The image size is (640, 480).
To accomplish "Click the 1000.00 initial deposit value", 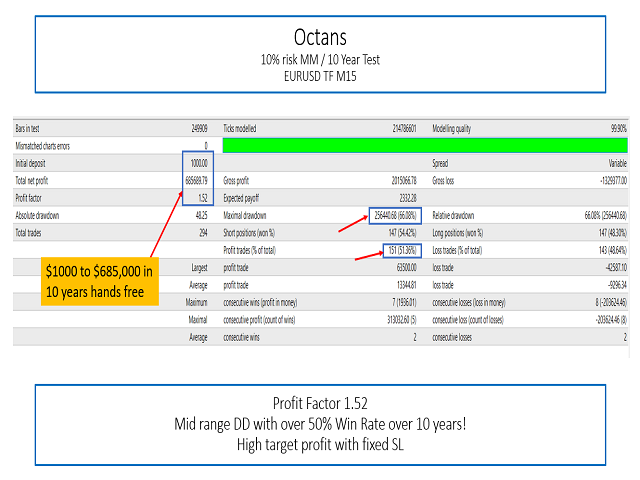I will click(199, 163).
